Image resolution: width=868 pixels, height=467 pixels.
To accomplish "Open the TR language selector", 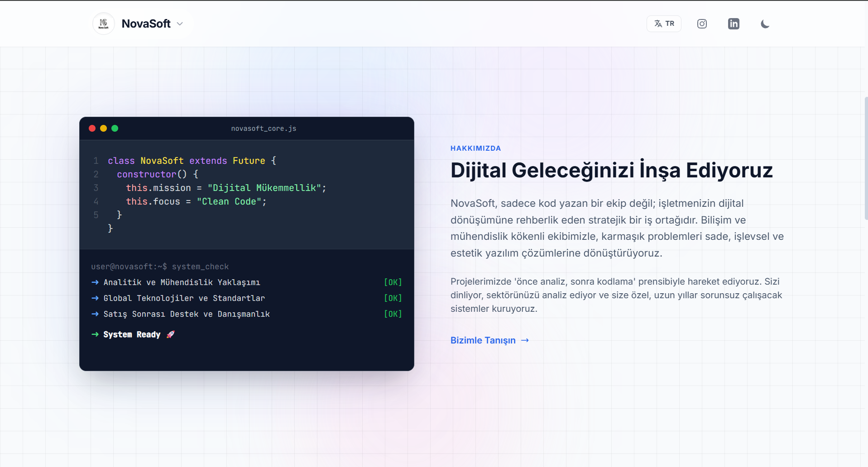I will click(664, 24).
